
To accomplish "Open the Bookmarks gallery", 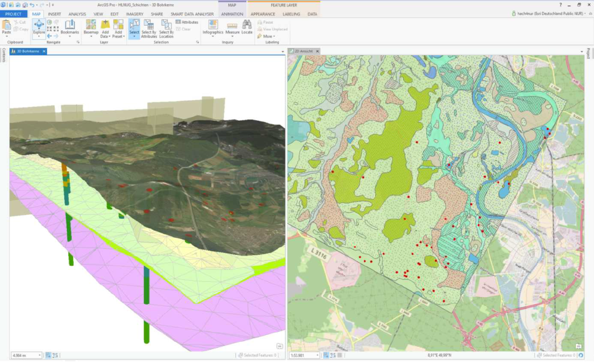I will pyautogui.click(x=70, y=28).
